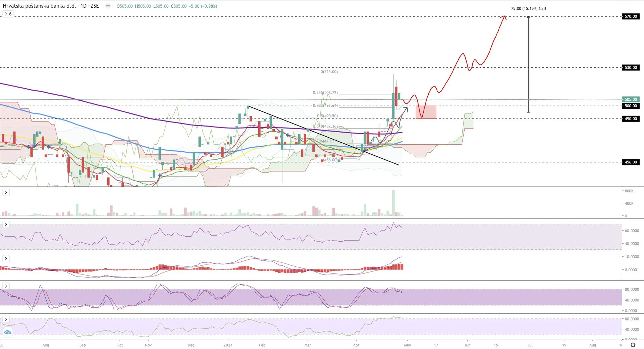The width and height of the screenshot is (644, 349).
Task: Open chart settings gear in bottom-right corner
Action: tap(633, 345)
